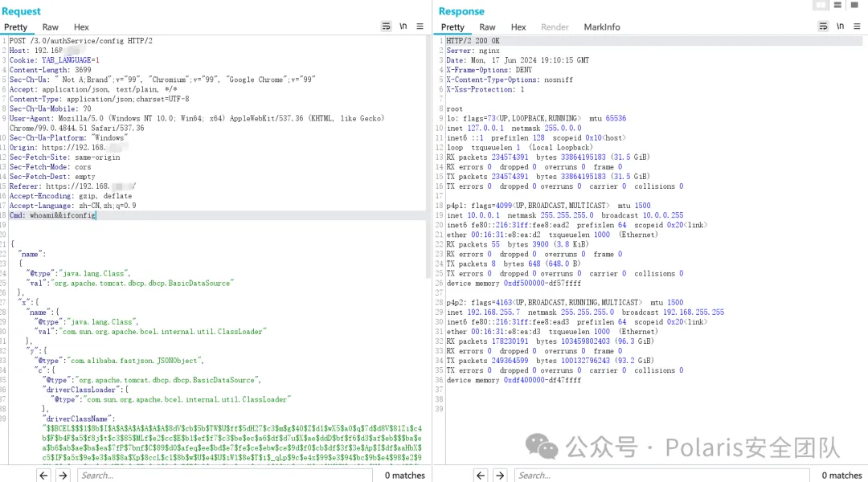Switch Response view to Pretty tab
Image resolution: width=868 pixels, height=482 pixels.
tap(452, 27)
